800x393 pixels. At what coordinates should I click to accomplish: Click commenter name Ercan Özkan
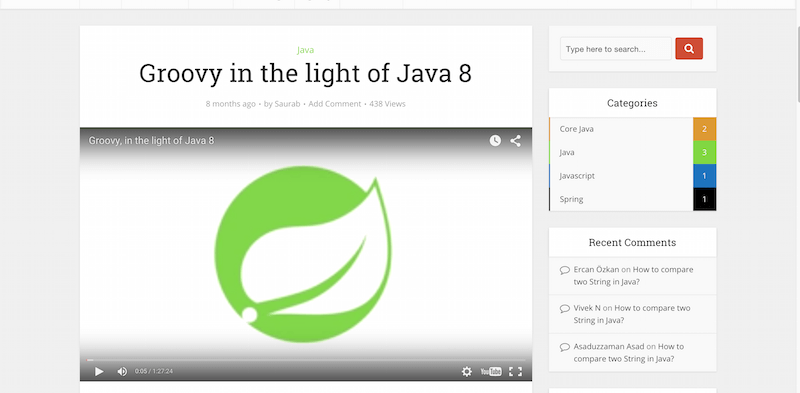(x=596, y=269)
